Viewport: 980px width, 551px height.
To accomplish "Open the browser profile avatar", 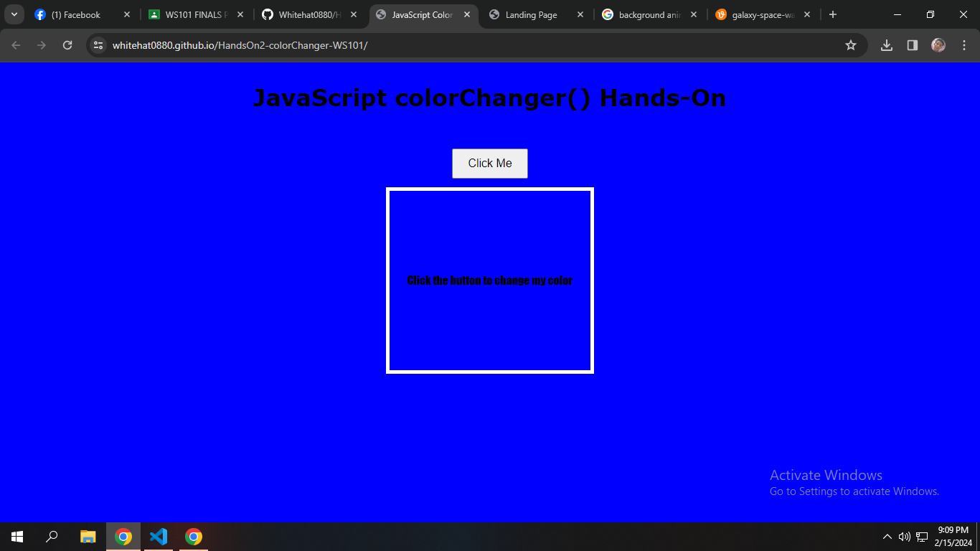I will click(x=938, y=44).
